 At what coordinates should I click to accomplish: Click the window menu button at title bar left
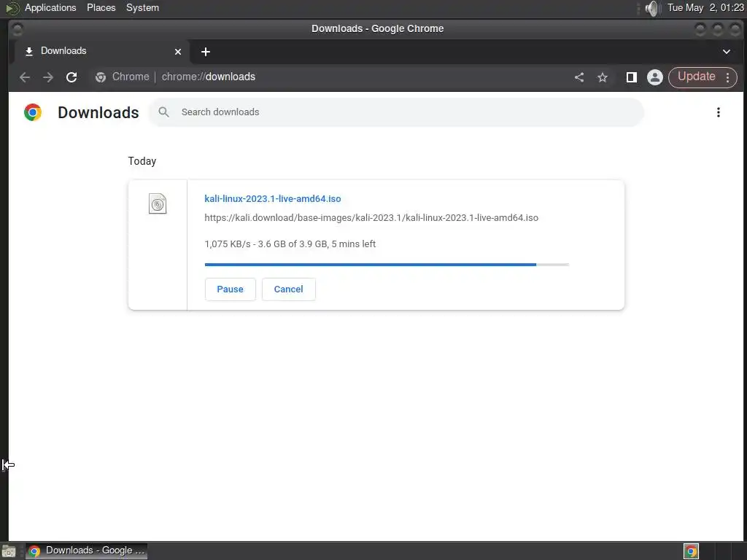click(17, 29)
